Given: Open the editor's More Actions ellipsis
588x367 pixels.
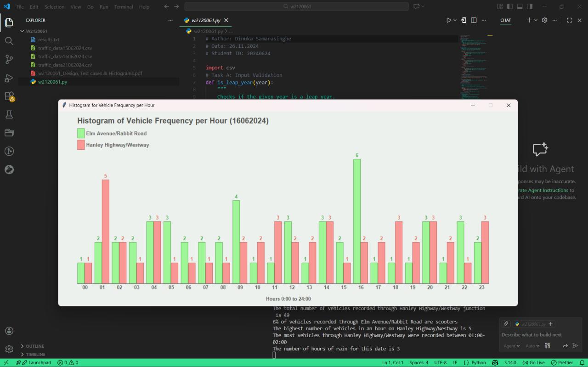Looking at the screenshot, I should 484,20.
